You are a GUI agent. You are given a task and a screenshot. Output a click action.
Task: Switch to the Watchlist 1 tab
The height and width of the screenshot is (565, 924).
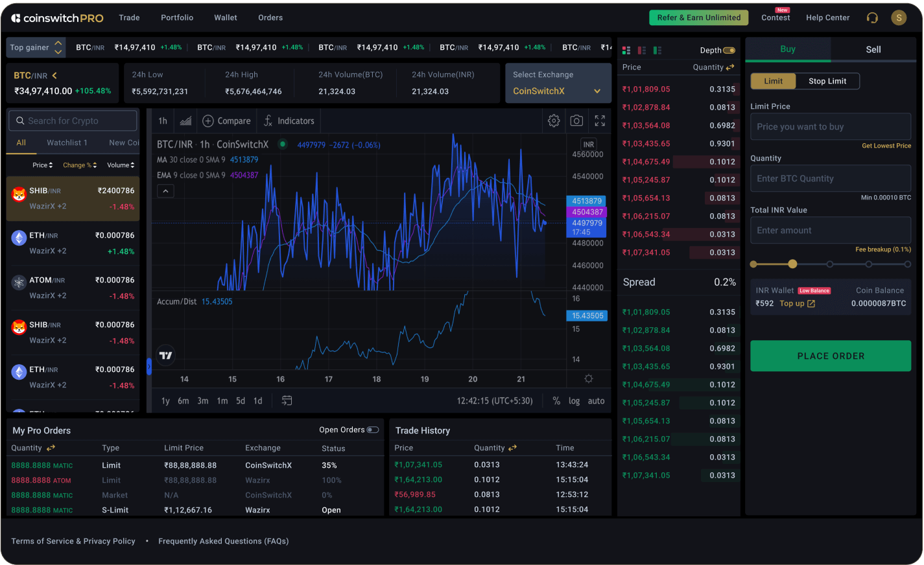(x=67, y=143)
